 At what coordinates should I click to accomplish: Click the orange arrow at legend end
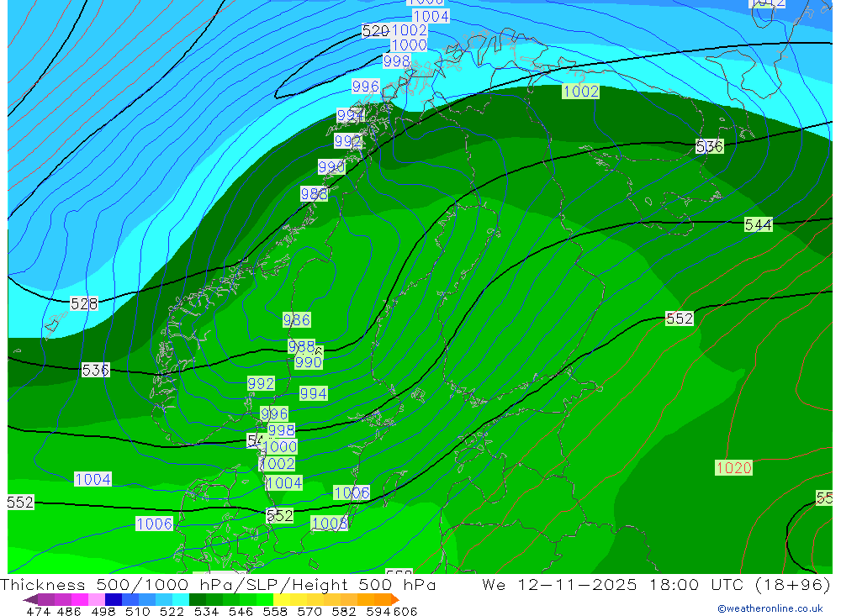(395, 599)
